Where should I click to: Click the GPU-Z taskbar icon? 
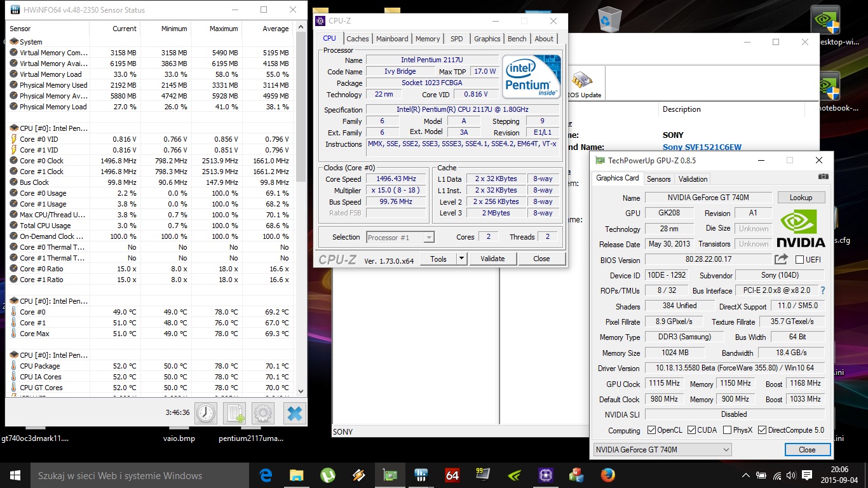(390, 475)
